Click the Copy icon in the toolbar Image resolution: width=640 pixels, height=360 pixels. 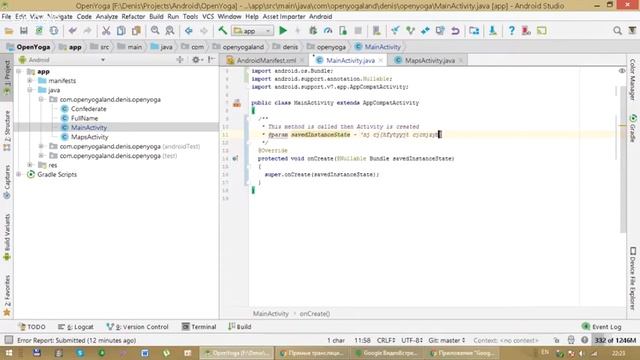[x=121, y=31]
